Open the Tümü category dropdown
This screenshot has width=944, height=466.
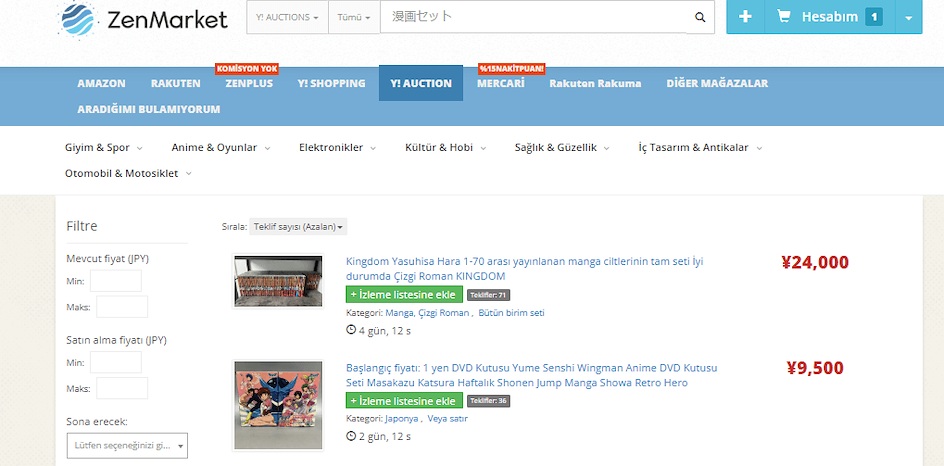pyautogui.click(x=354, y=17)
